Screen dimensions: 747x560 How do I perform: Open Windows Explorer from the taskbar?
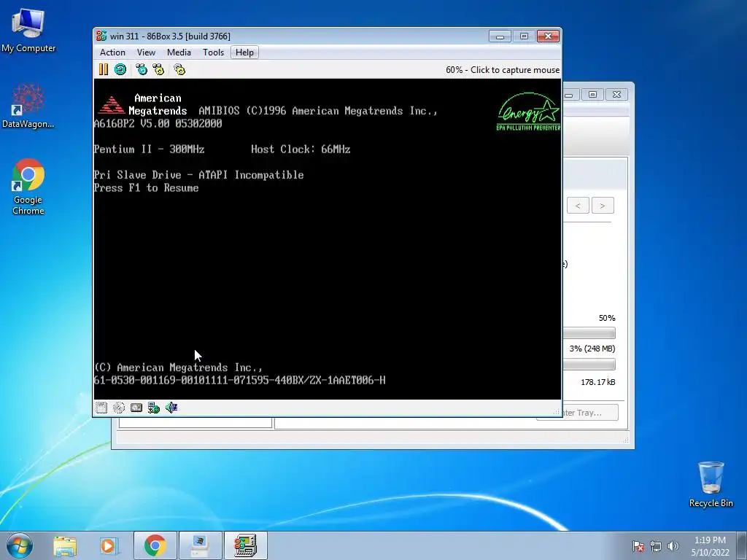pos(65,545)
